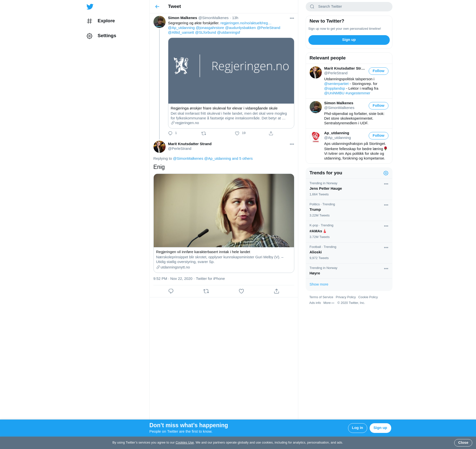Open the Settings gear icon in sidebar

89,36
